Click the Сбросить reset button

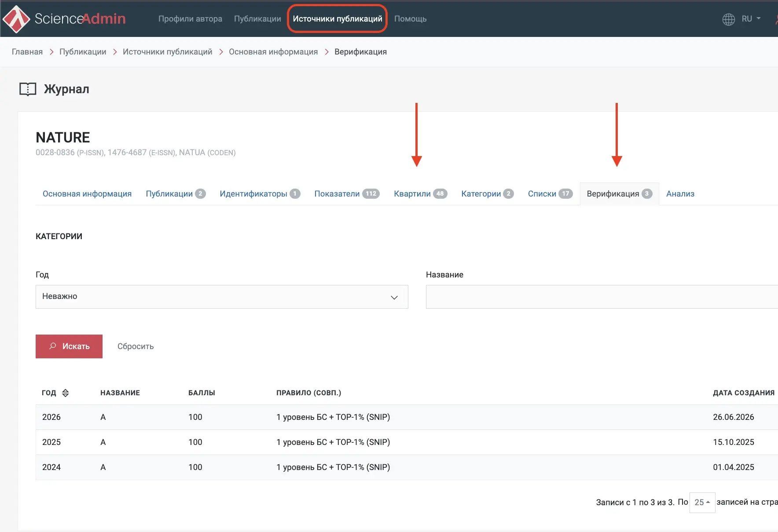[136, 346]
